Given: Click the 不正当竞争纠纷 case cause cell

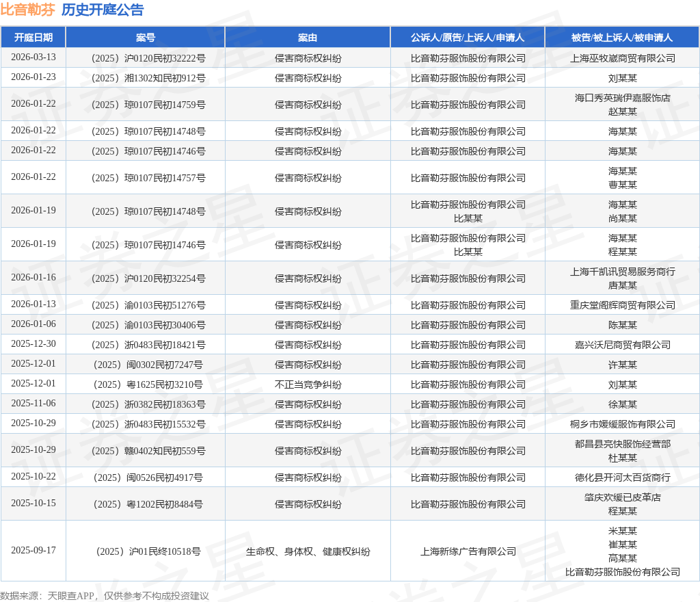Looking at the screenshot, I should 308,384.
